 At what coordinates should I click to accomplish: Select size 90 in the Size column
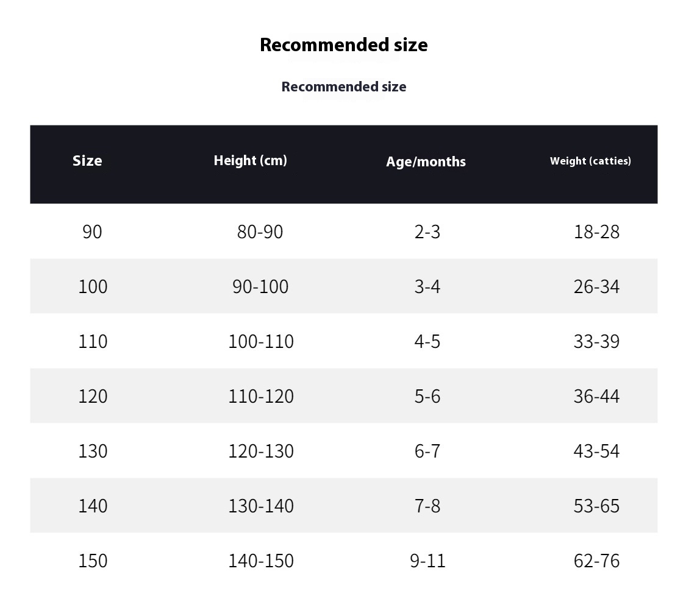[92, 232]
